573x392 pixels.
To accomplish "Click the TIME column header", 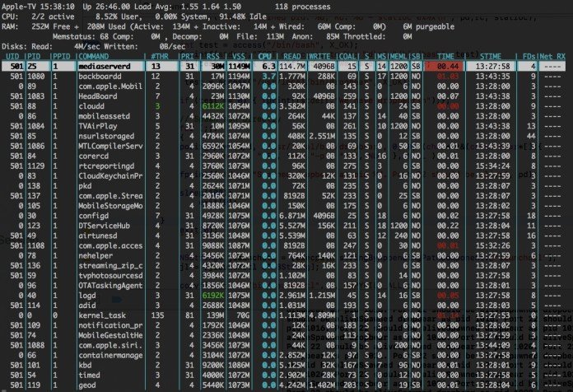I will (x=445, y=56).
